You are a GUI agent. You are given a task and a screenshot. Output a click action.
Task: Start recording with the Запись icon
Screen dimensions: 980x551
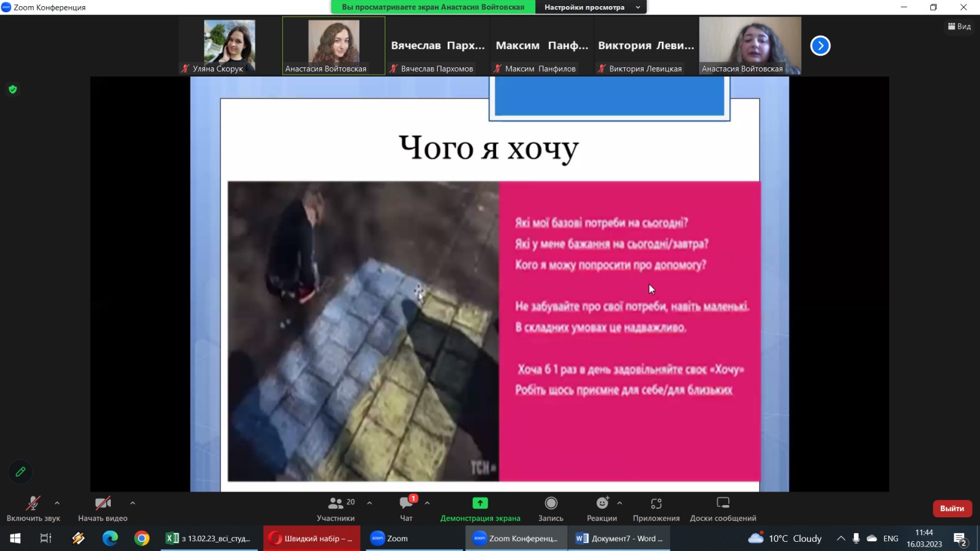(551, 503)
